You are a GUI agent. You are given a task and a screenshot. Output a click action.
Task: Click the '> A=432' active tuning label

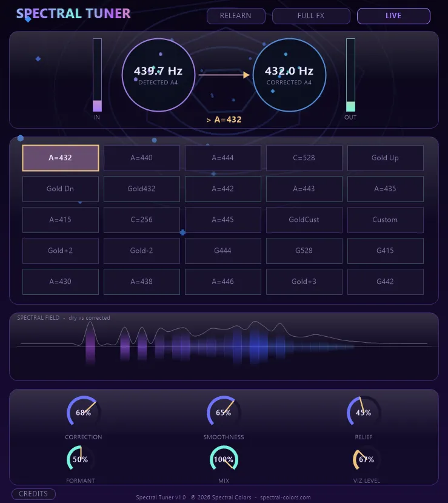[224, 120]
